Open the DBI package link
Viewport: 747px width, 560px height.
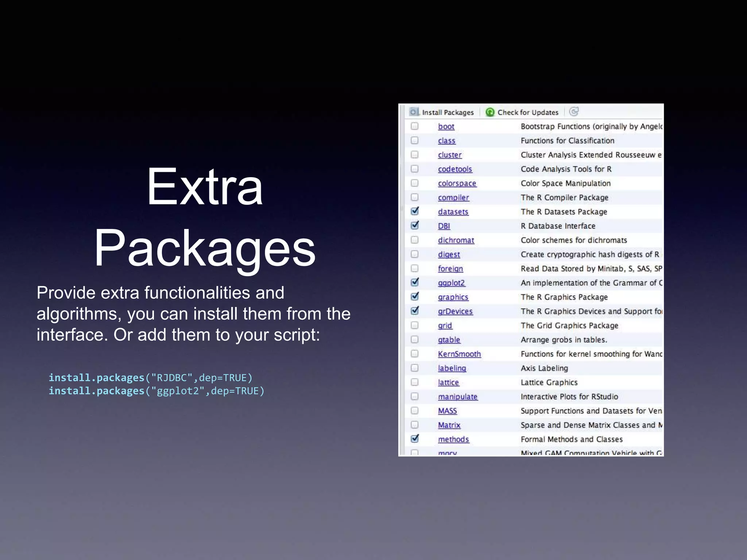(444, 226)
